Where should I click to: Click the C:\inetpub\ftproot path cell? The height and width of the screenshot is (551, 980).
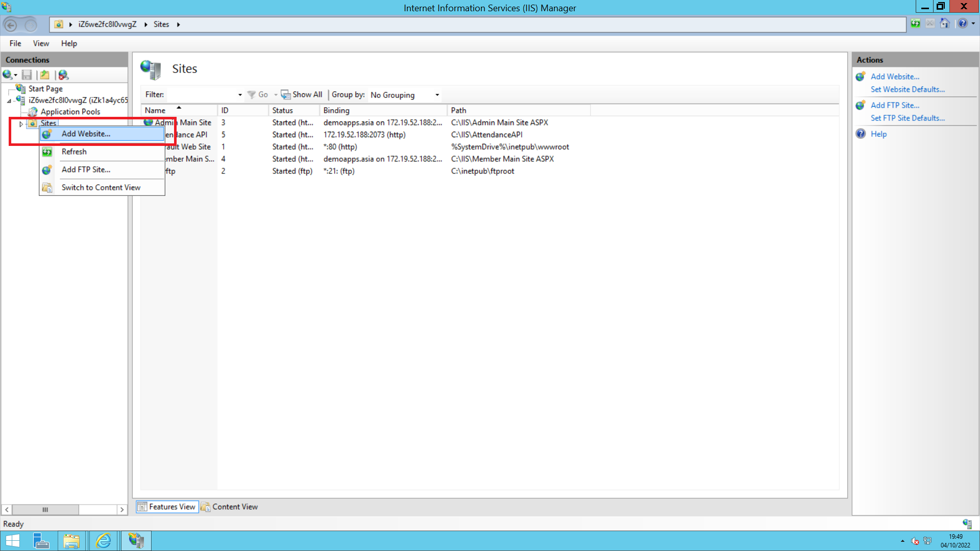tap(482, 171)
